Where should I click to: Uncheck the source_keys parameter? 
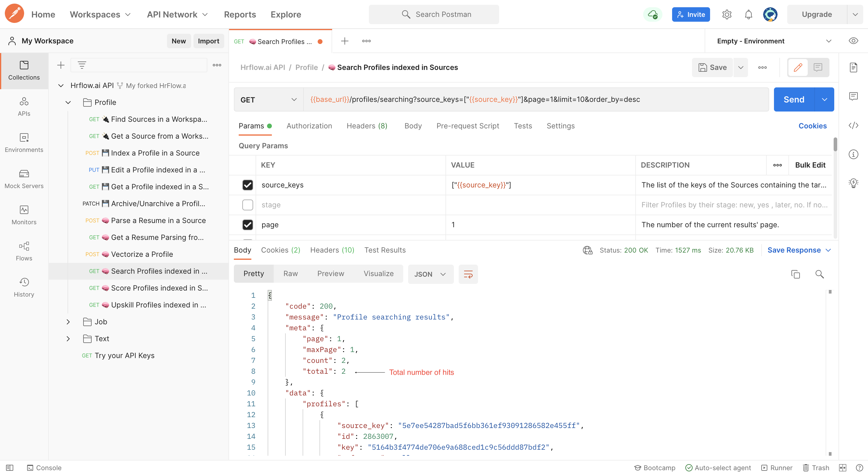coord(248,185)
